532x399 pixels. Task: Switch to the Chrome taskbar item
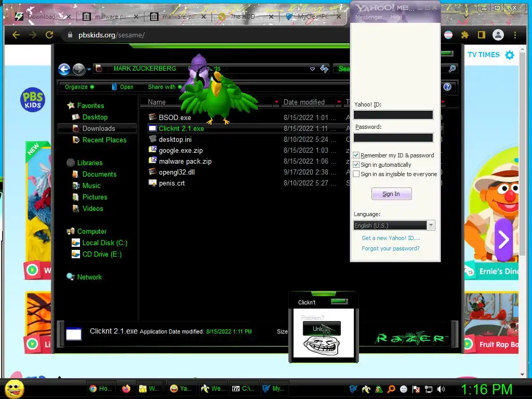point(101,389)
